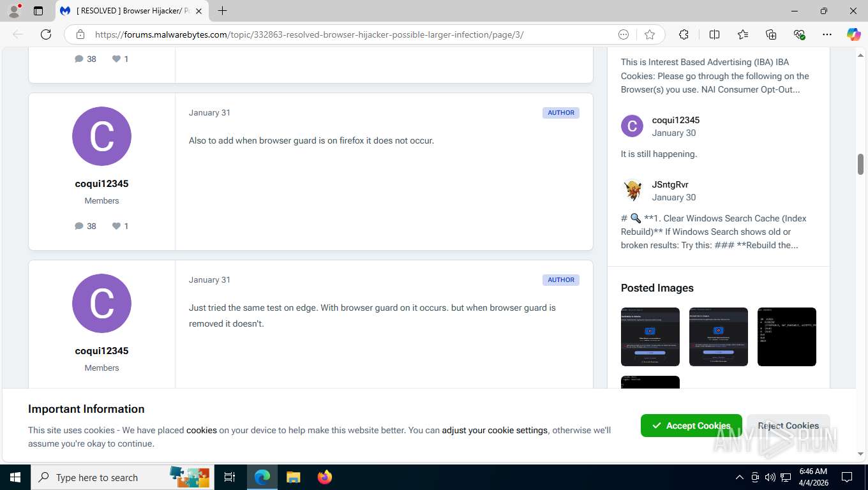This screenshot has width=868, height=490.
Task: Show hidden tray icons chevron
Action: pyautogui.click(x=740, y=477)
